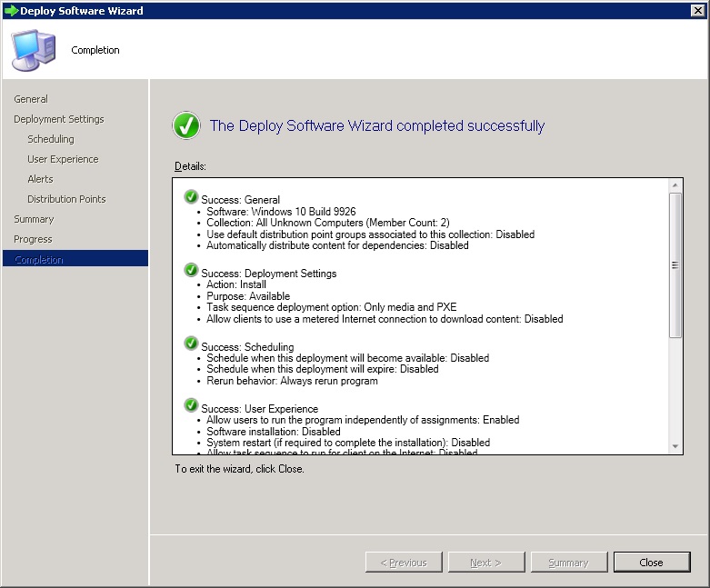710x588 pixels.
Task: Click the check icon next to Deployment Settings success
Action: click(191, 271)
